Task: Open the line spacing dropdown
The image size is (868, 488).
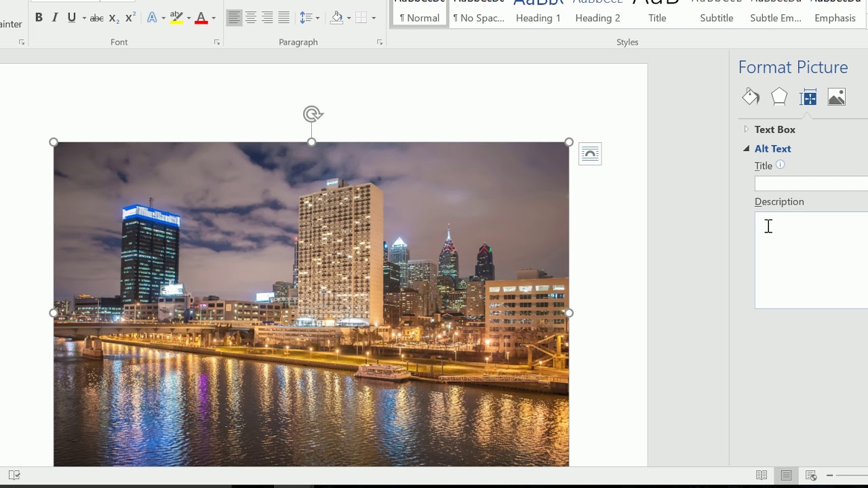Action: [309, 18]
